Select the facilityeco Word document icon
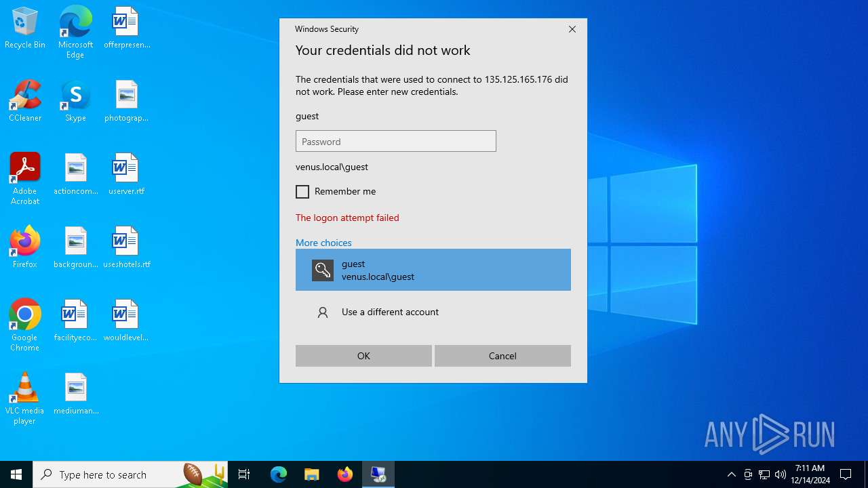The image size is (868, 488). click(76, 321)
